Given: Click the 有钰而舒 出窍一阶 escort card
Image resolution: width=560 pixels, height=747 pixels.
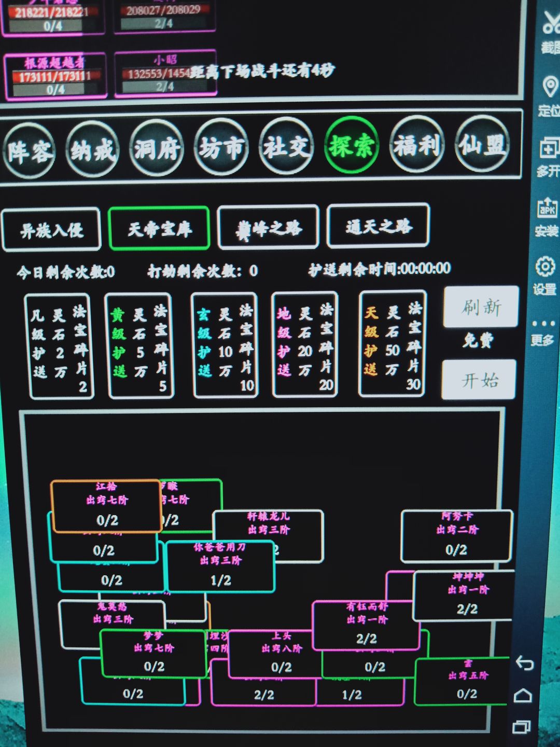Looking at the screenshot, I should pos(366,626).
